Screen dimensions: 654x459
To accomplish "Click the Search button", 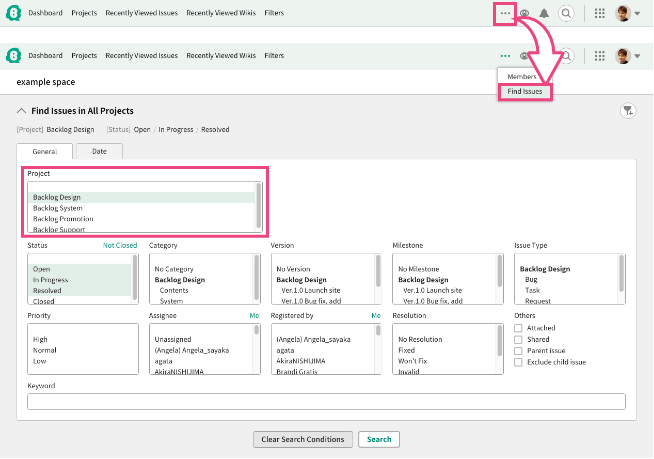I will coord(379,439).
